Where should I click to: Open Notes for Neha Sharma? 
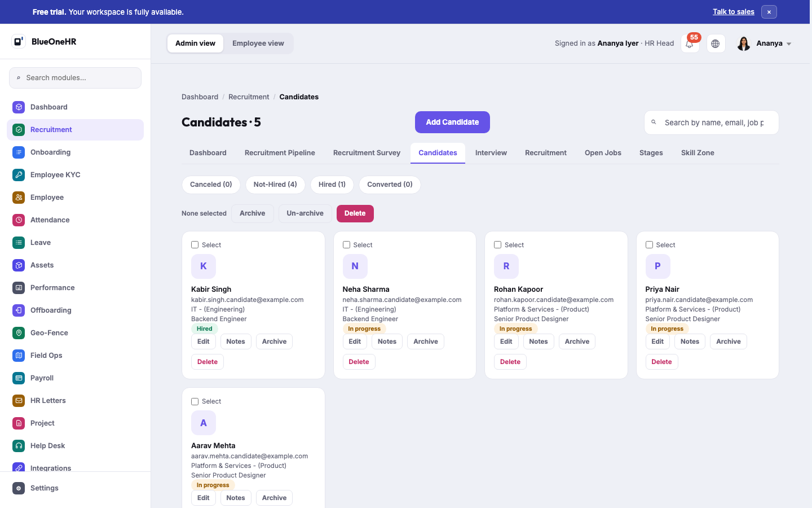[x=387, y=341]
